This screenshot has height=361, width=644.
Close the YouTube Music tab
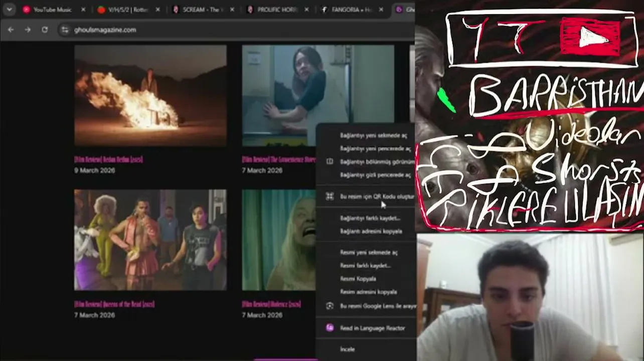(x=83, y=10)
